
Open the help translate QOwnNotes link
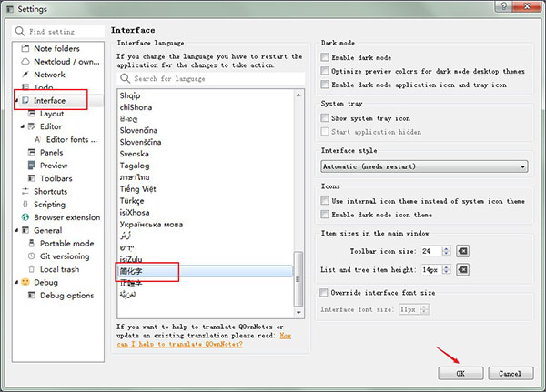(179, 344)
